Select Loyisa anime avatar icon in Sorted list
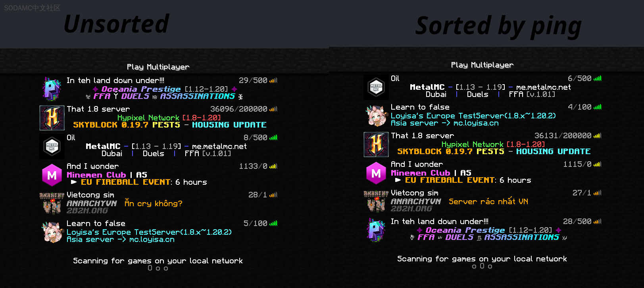The height and width of the screenshot is (288, 644). [376, 116]
